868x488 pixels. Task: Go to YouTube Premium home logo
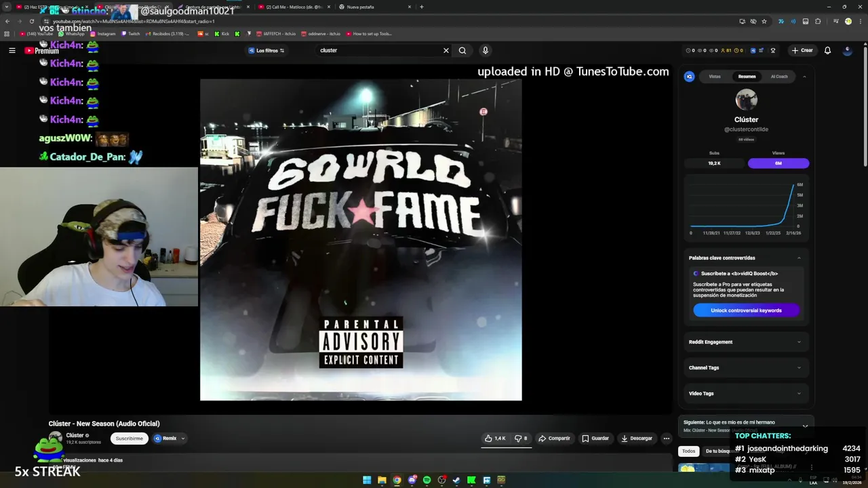pyautogui.click(x=41, y=51)
